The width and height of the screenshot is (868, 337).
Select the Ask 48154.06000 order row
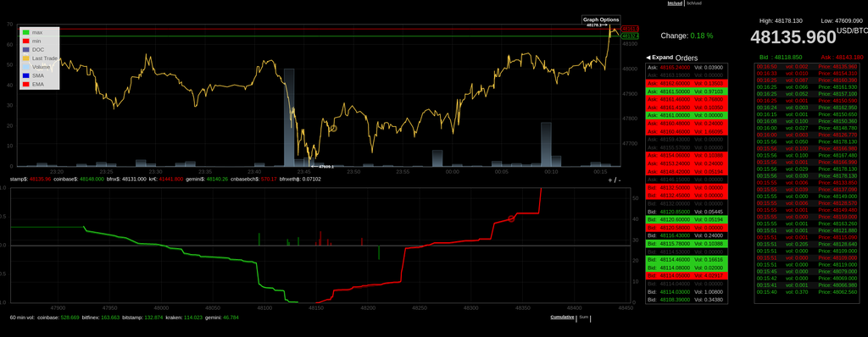[687, 156]
